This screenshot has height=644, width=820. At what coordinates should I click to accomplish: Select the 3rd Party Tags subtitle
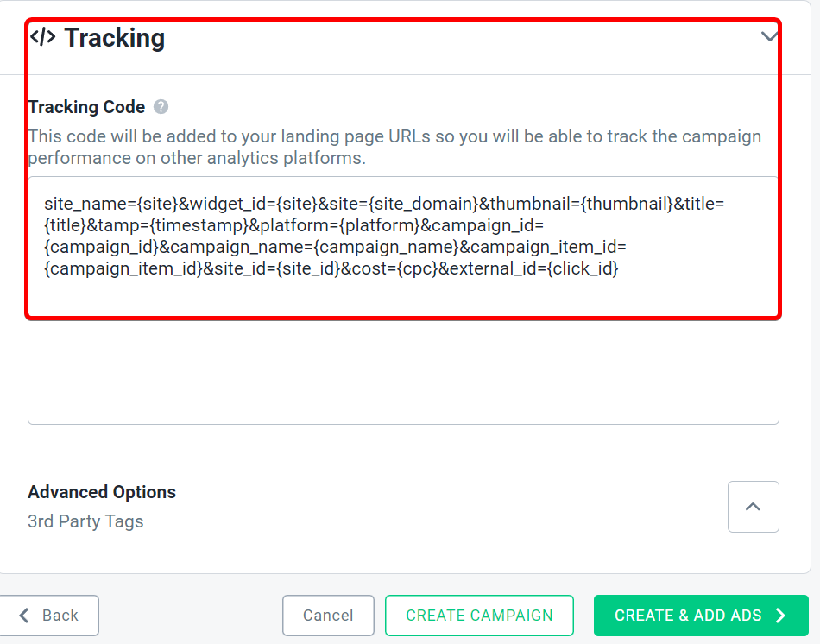pyautogui.click(x=85, y=521)
